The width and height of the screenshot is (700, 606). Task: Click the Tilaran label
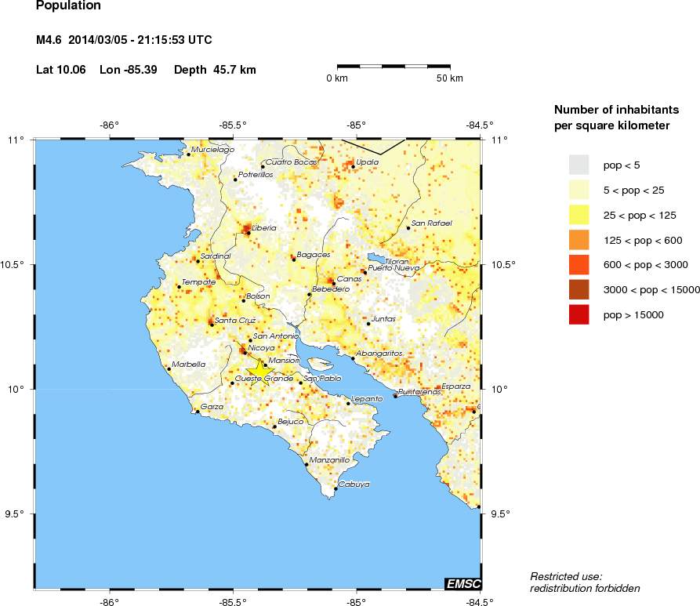click(x=397, y=261)
